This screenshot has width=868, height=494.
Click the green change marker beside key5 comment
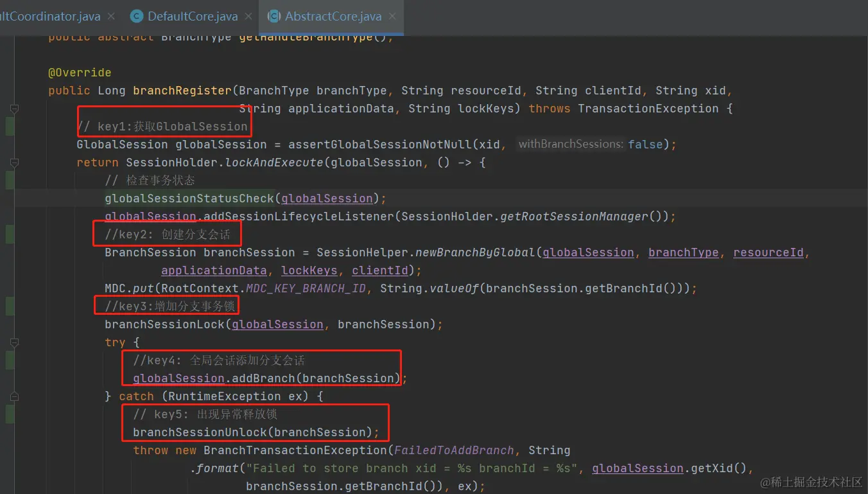click(x=10, y=414)
